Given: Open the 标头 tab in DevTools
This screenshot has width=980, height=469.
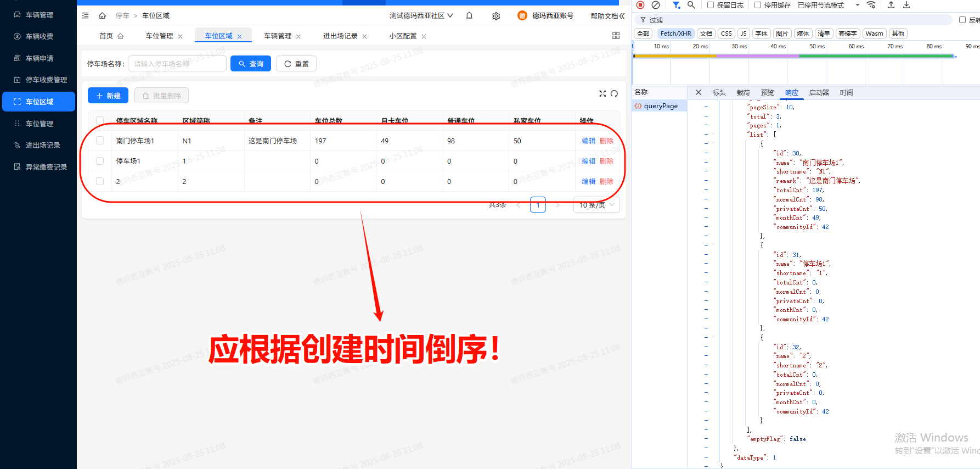Looking at the screenshot, I should (719, 92).
